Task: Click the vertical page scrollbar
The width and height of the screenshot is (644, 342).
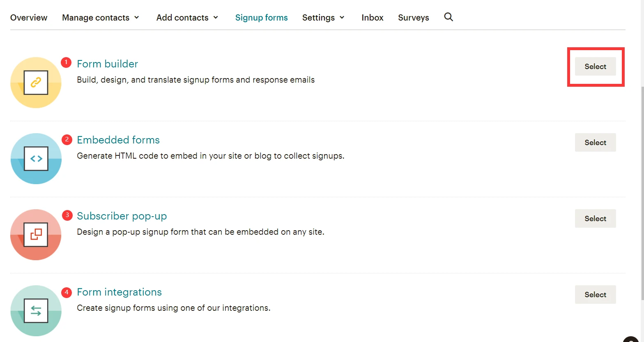Action: pyautogui.click(x=642, y=193)
